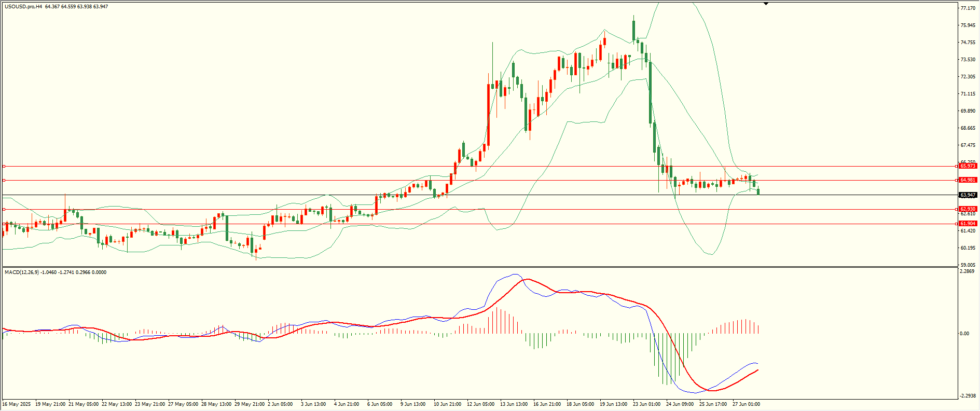
Task: Select the red horizontal line at 65.973
Action: point(479,167)
